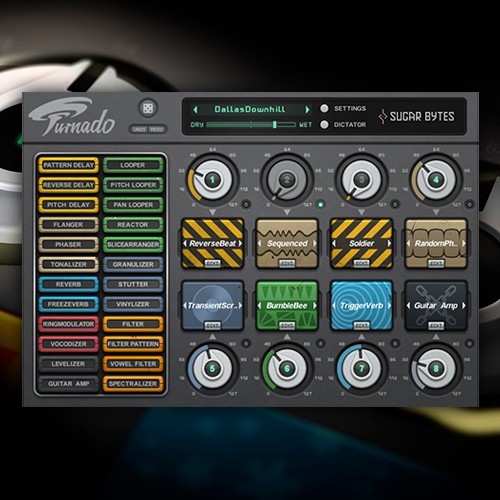Toggle the small LED beside knob 3
Image resolution: width=500 pixels, height=500 pixels.
(x=395, y=204)
